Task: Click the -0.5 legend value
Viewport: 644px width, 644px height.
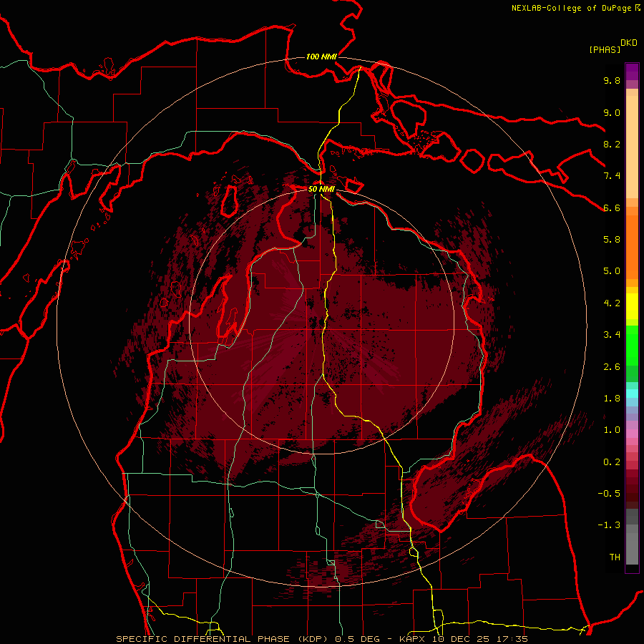Action: pyautogui.click(x=609, y=494)
